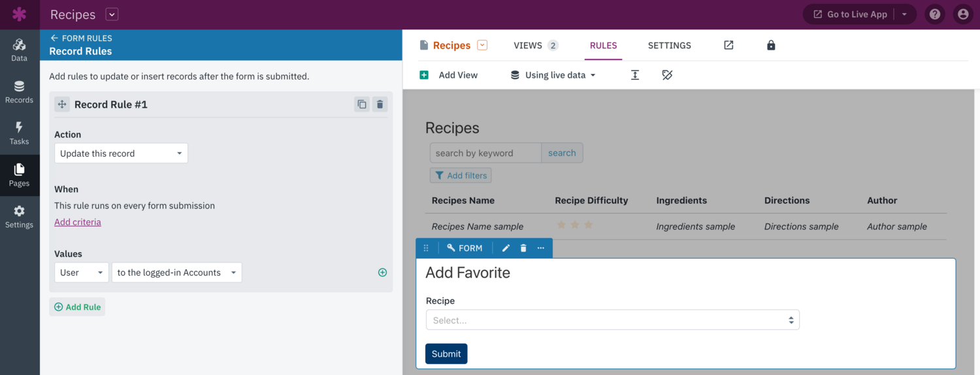Image resolution: width=980 pixels, height=375 pixels.
Task: Open page preview in new window icon
Action: 728,45
